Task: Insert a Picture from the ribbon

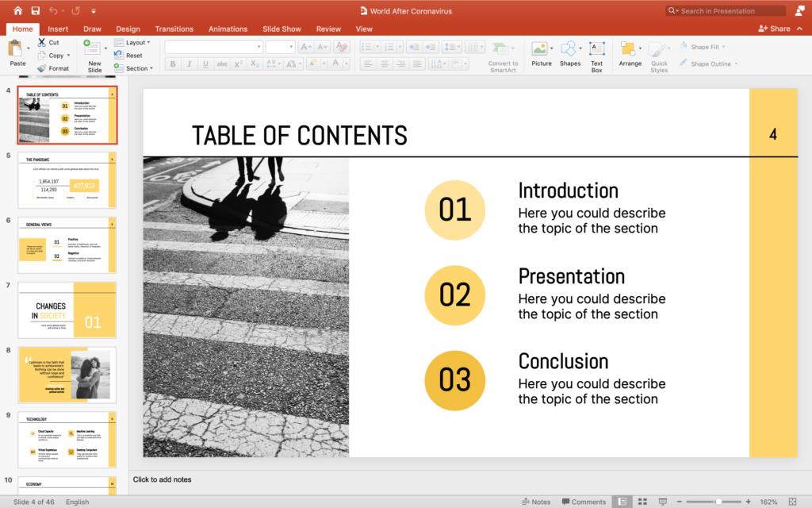Action: pos(542,53)
